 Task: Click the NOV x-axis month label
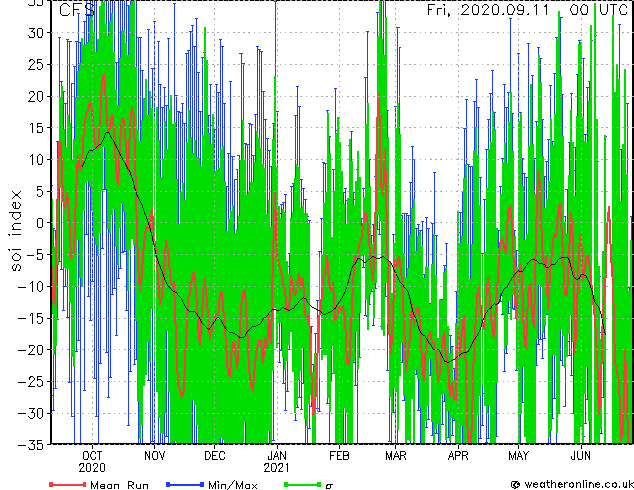[x=154, y=456]
